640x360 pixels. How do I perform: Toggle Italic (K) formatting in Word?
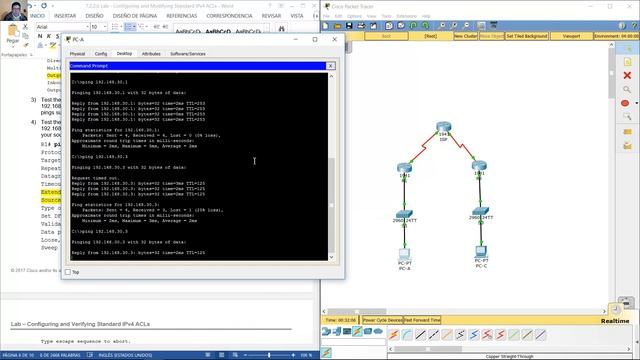point(49,36)
